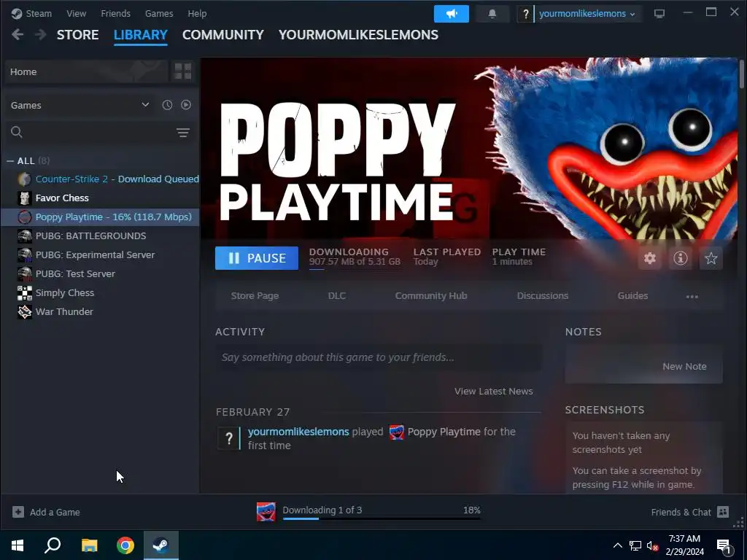Select War Thunder in library list
The width and height of the screenshot is (747, 560).
(100, 312)
